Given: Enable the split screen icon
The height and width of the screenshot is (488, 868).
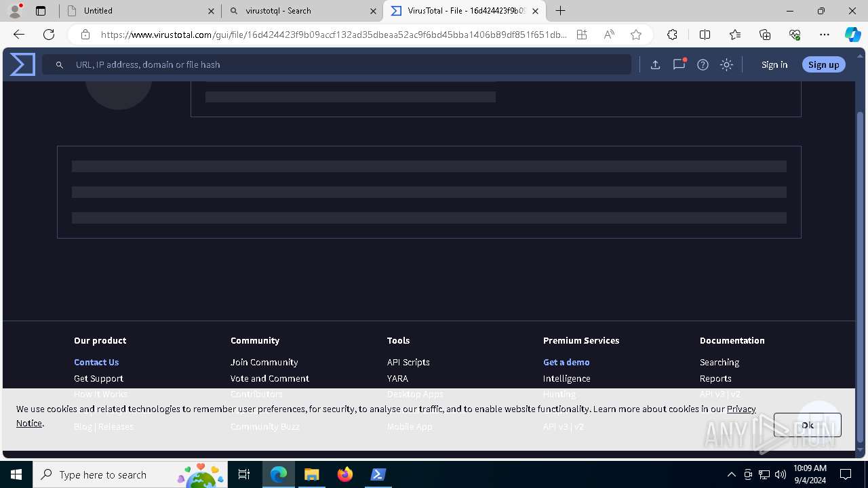Looking at the screenshot, I should tap(705, 35).
